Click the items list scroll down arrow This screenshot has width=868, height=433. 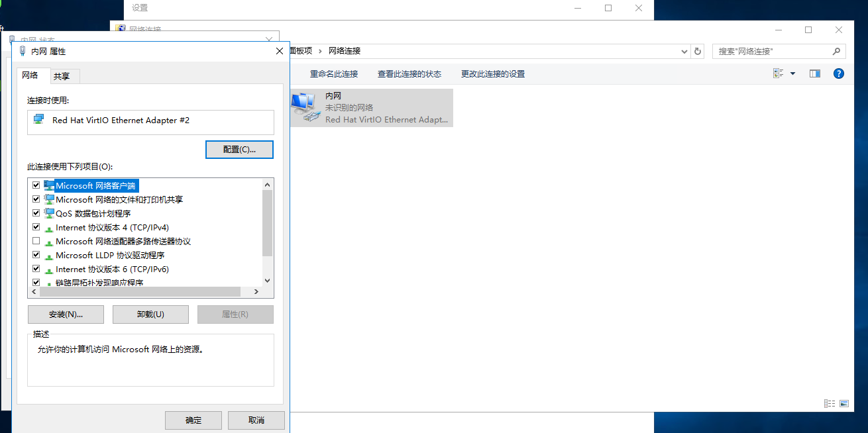268,281
